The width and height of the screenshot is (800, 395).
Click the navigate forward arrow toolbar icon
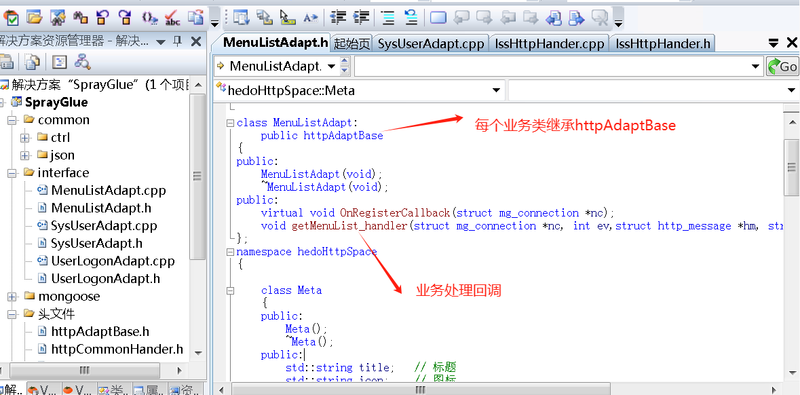click(x=126, y=18)
